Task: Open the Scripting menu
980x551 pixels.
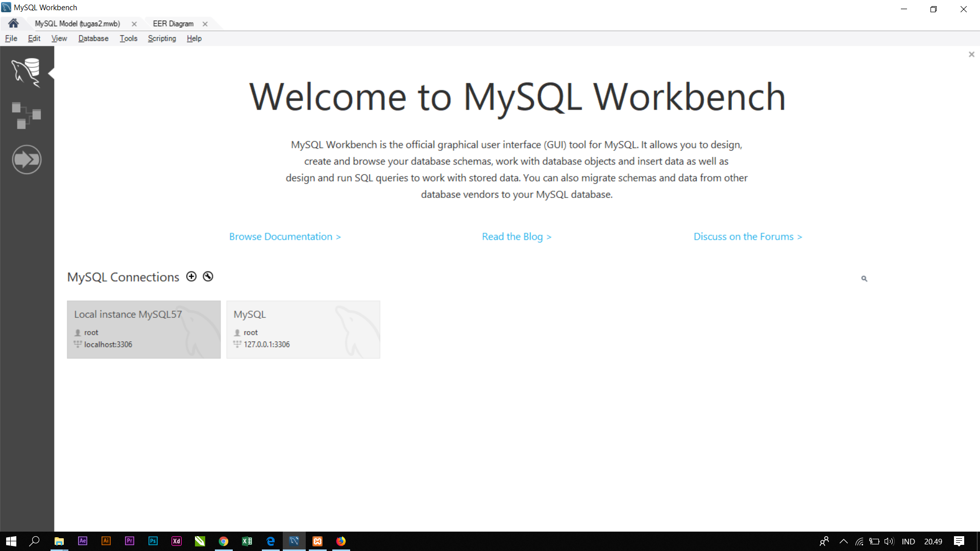Action: (x=162, y=38)
